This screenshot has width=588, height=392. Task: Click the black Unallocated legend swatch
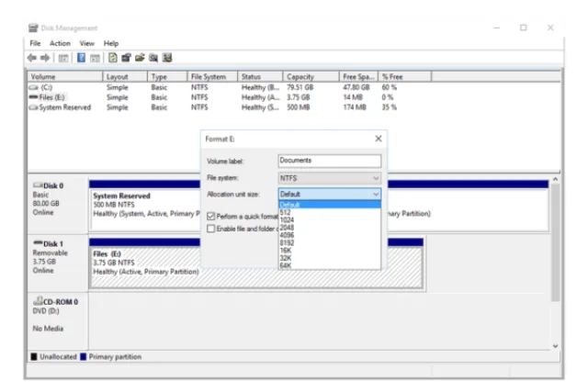(34, 356)
